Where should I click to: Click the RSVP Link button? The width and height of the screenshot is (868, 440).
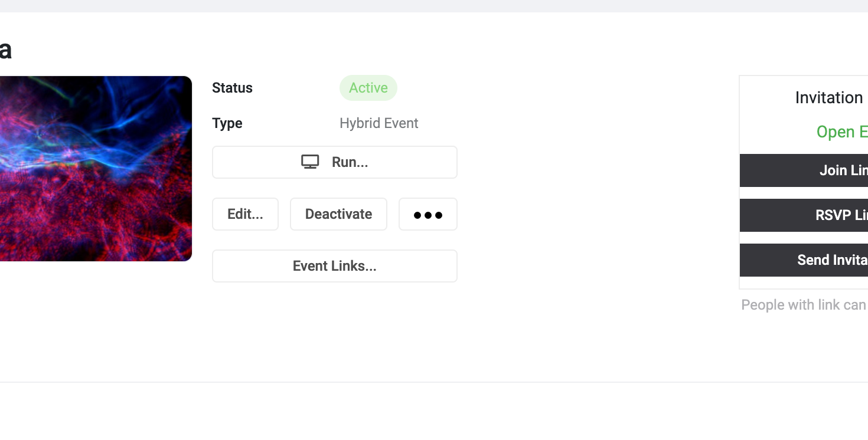coord(804,215)
